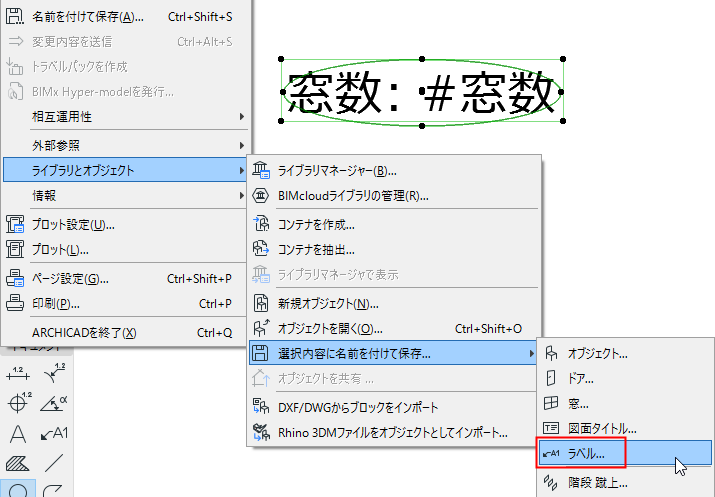This screenshot has width=715, height=497.
Task: Click the 変更内容を送信 arrow icon
Action: click(16, 41)
